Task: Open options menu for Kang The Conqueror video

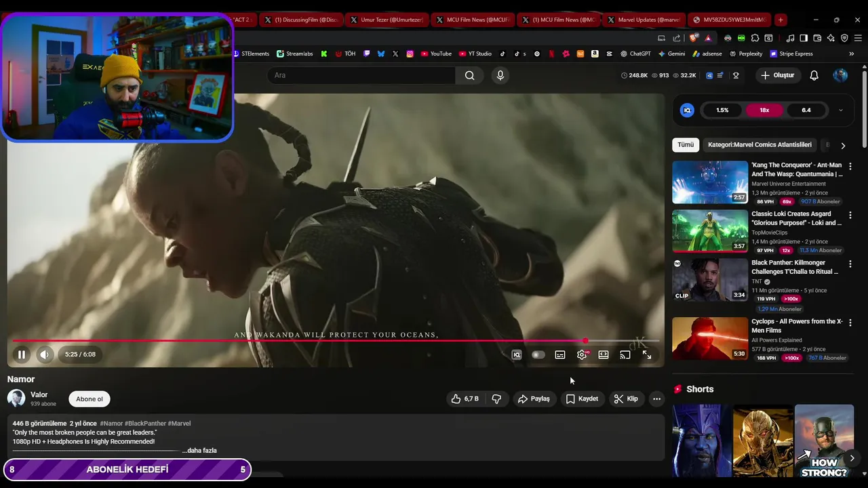Action: pos(850,166)
